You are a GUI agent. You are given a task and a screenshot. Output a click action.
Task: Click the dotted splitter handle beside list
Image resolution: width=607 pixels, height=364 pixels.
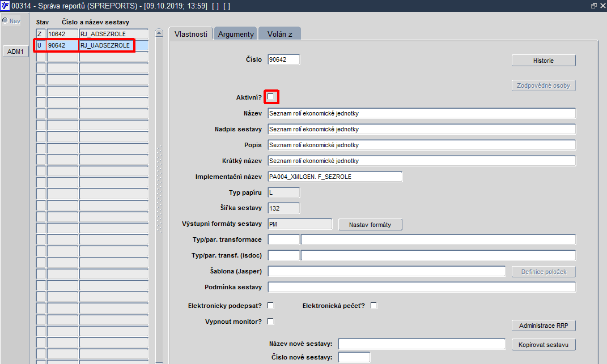click(159, 190)
